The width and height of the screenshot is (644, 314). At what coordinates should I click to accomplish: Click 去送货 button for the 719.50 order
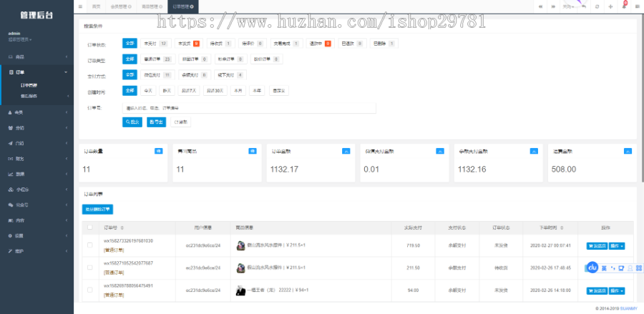coord(597,246)
